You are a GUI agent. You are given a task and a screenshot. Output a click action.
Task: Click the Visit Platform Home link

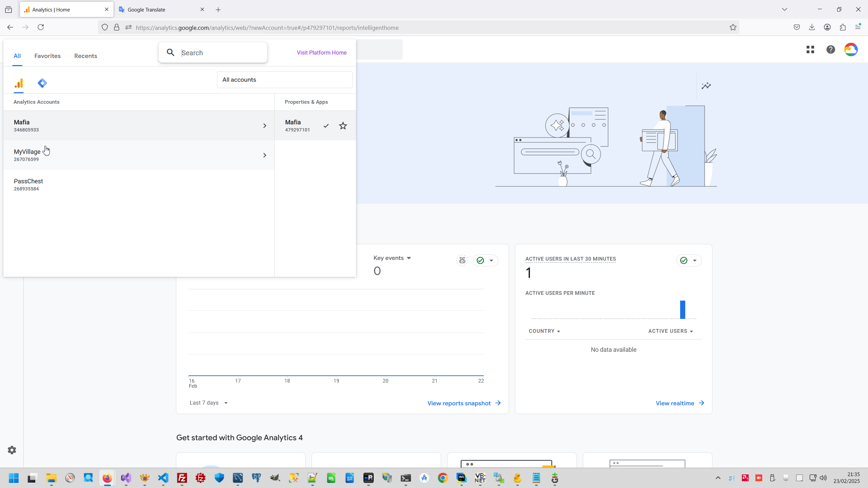coord(321,53)
